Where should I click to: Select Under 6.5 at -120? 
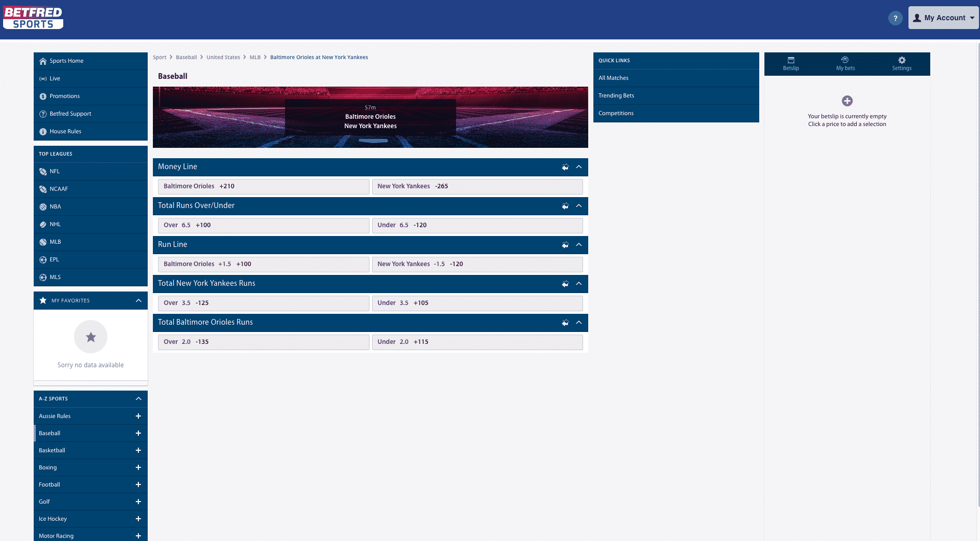point(477,226)
